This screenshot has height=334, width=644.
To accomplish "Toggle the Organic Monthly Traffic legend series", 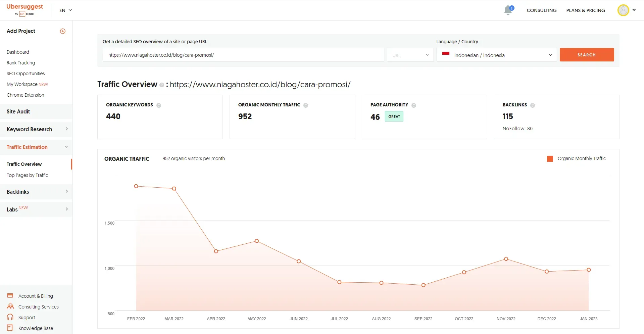I will 576,159.
